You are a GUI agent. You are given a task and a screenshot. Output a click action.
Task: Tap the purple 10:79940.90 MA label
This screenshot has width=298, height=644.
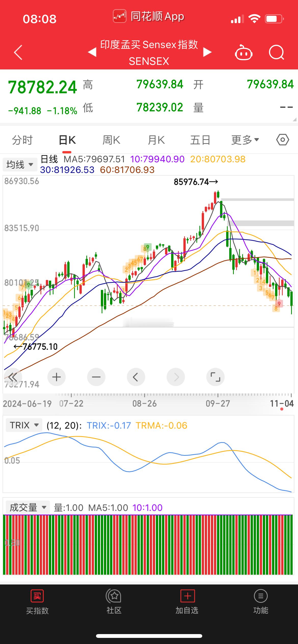(157, 159)
